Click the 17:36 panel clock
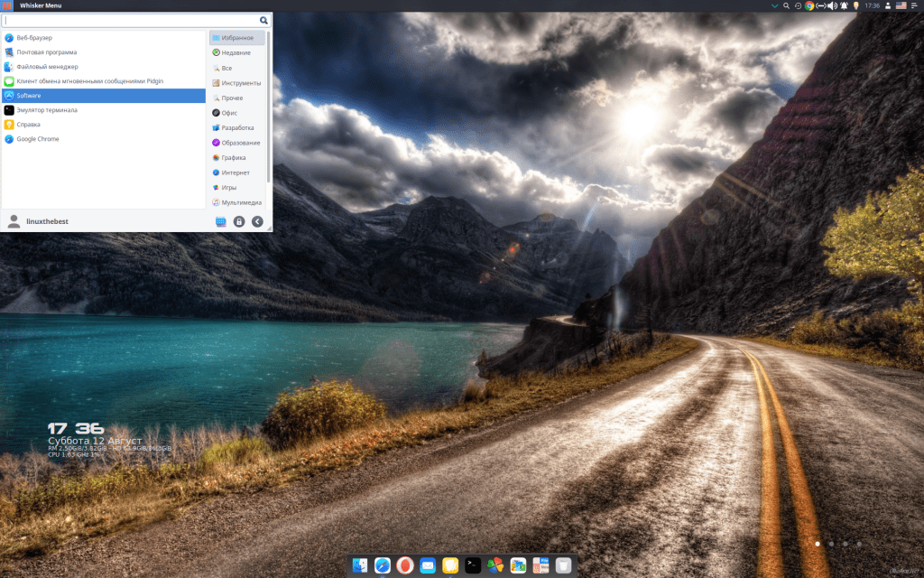This screenshot has width=924, height=578. (873, 5)
